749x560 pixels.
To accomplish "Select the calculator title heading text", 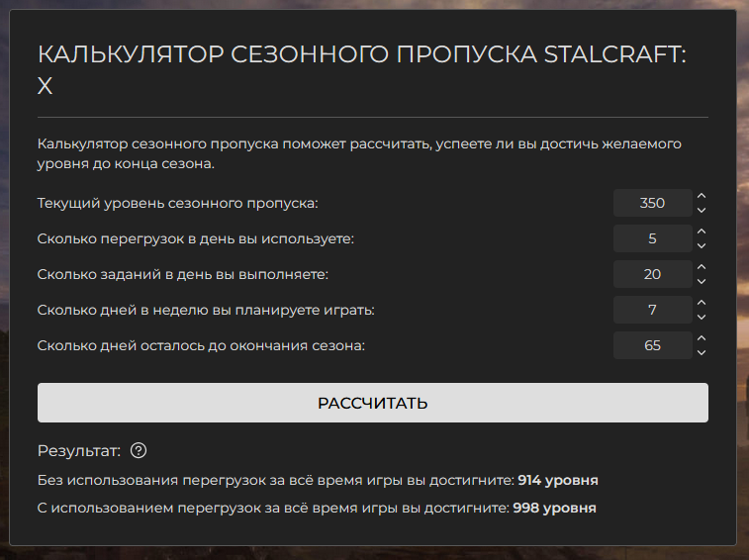I will click(x=362, y=70).
